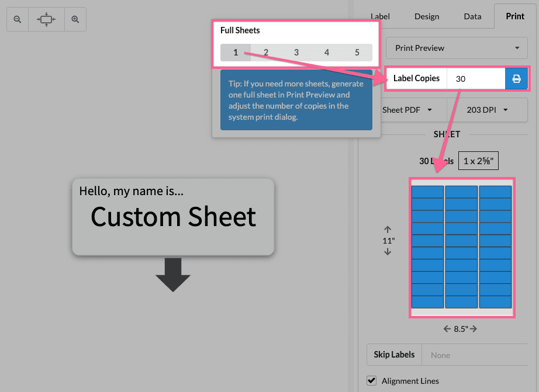This screenshot has width=539, height=392.
Task: Open the 203 DPI resolution dropdown
Action: 487,110
